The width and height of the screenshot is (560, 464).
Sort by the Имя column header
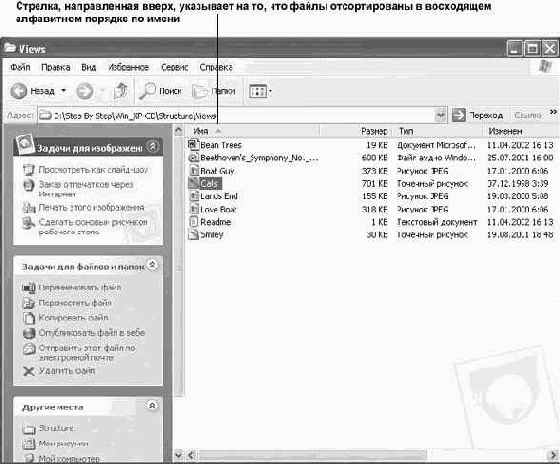click(252, 131)
